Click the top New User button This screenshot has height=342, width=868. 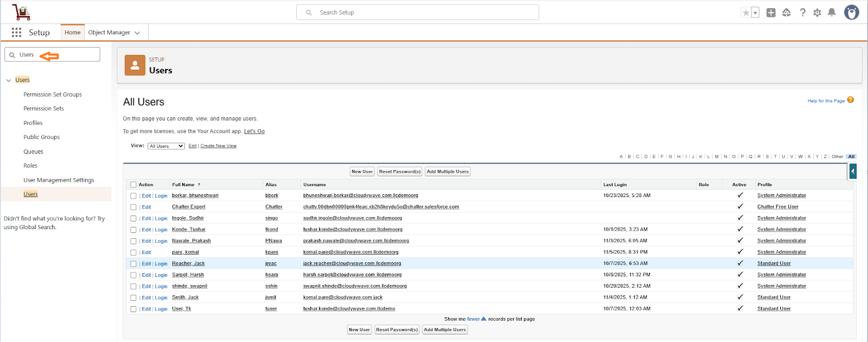pos(362,172)
